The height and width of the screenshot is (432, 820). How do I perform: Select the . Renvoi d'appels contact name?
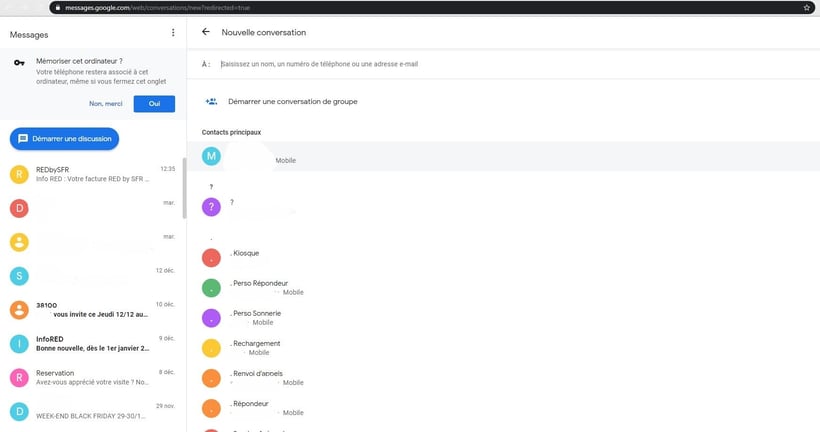tap(256, 373)
